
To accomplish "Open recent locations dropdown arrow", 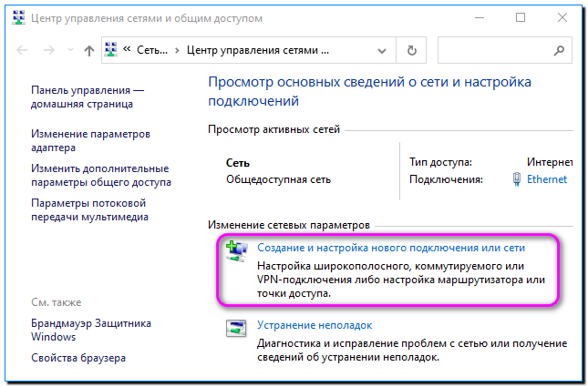I will click(x=70, y=50).
